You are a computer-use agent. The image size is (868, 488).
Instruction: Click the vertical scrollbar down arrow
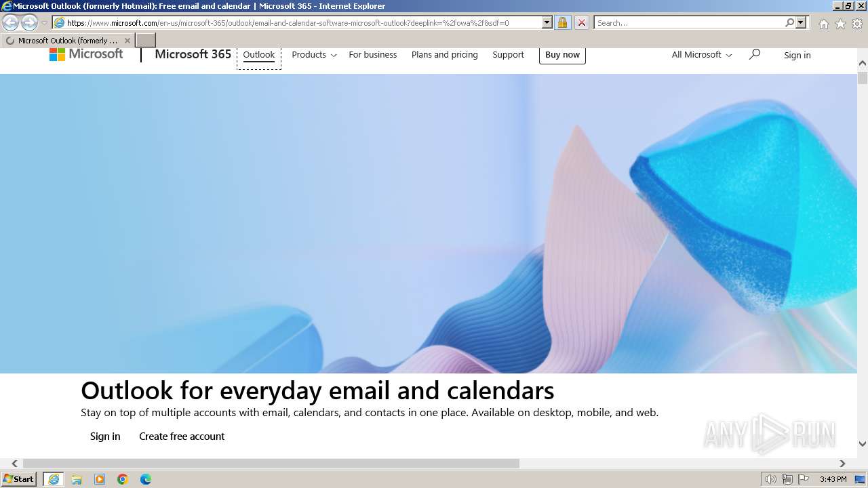point(863,444)
